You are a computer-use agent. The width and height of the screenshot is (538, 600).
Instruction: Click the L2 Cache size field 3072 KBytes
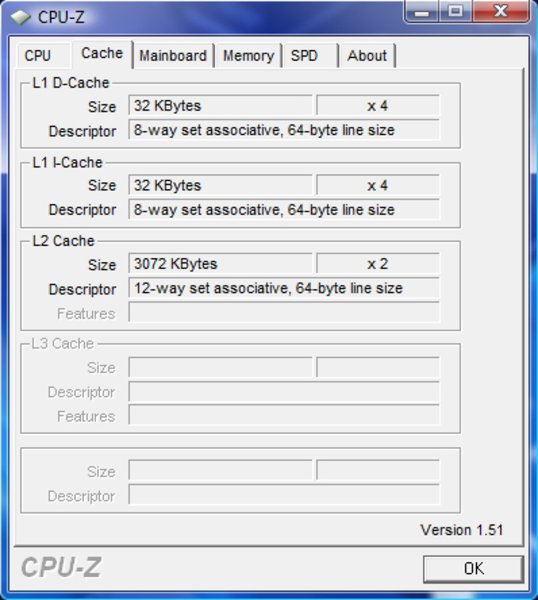pos(220,264)
